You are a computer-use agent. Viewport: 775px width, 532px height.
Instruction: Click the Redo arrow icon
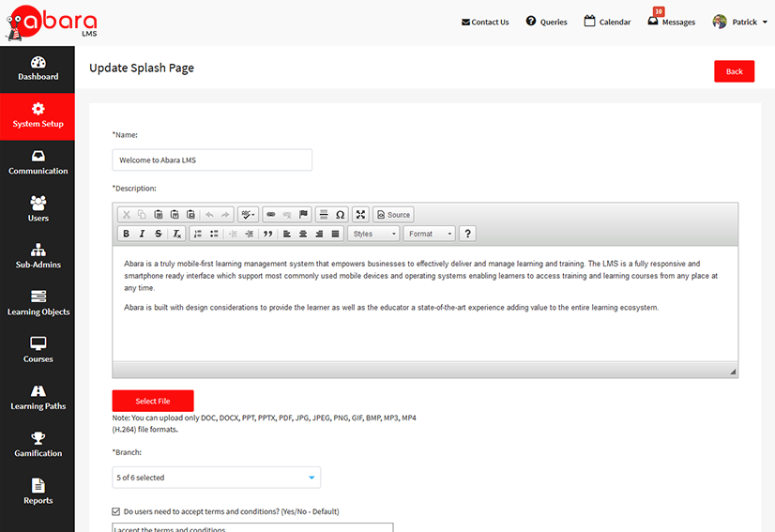[x=225, y=215]
